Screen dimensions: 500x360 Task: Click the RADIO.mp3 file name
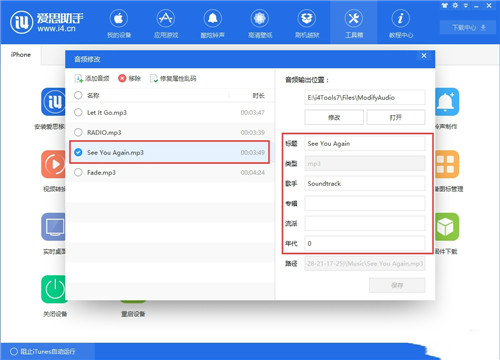(104, 133)
